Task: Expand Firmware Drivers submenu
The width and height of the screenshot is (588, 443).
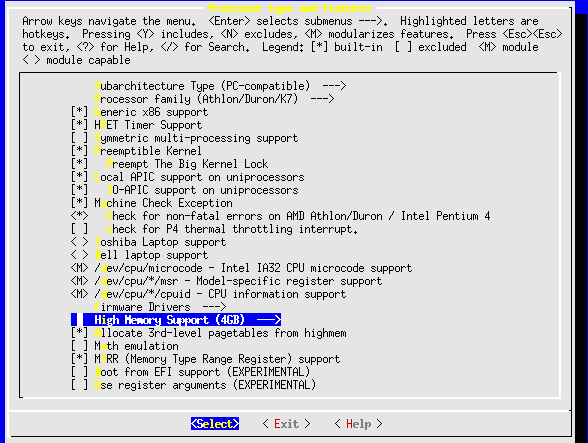Action: (x=160, y=307)
